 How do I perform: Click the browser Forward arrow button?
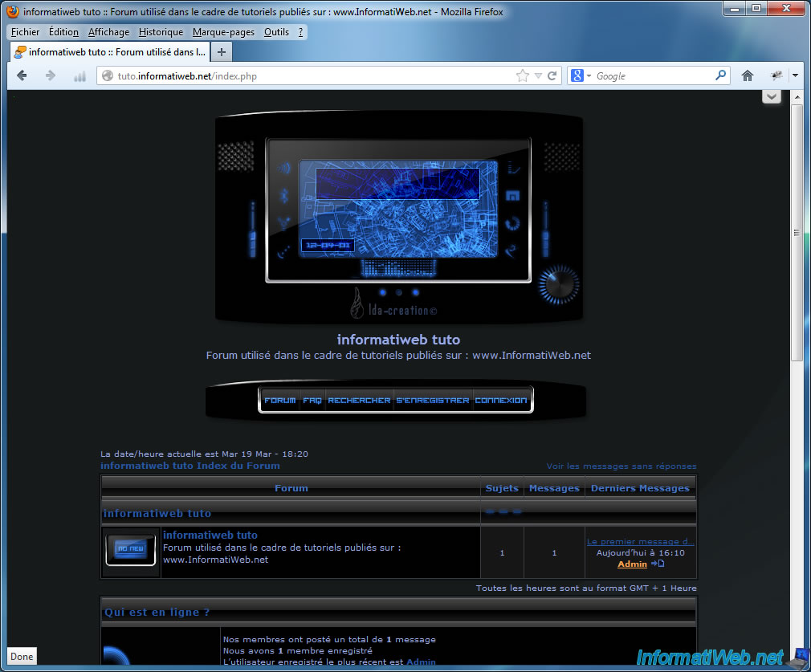pyautogui.click(x=50, y=75)
